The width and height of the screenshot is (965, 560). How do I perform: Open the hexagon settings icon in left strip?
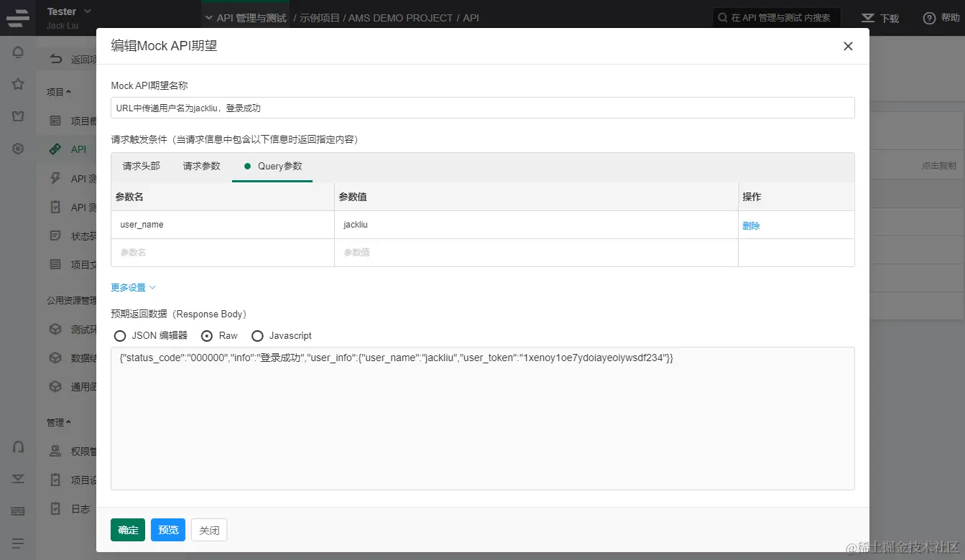18,149
